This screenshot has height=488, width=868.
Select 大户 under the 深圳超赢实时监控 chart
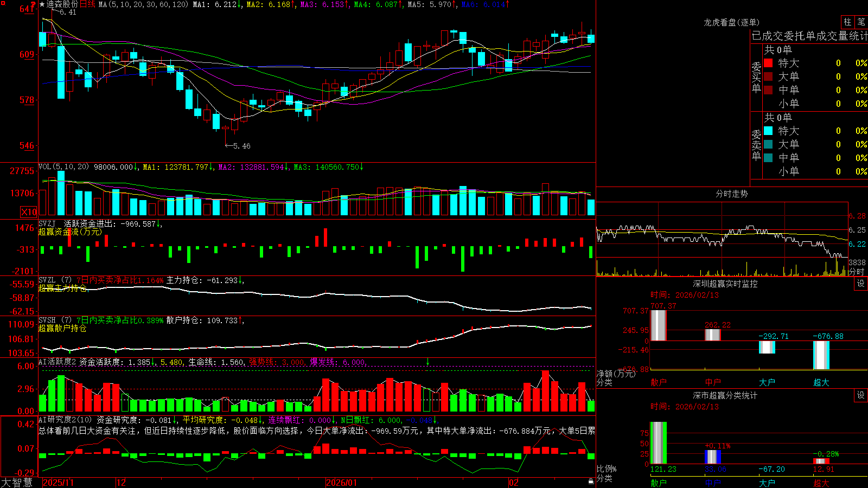[x=767, y=382]
